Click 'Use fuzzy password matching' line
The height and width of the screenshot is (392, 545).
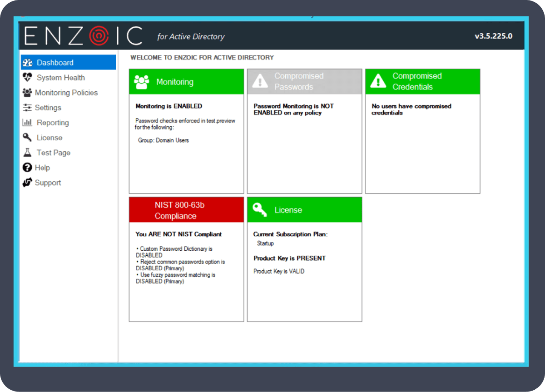click(x=176, y=278)
